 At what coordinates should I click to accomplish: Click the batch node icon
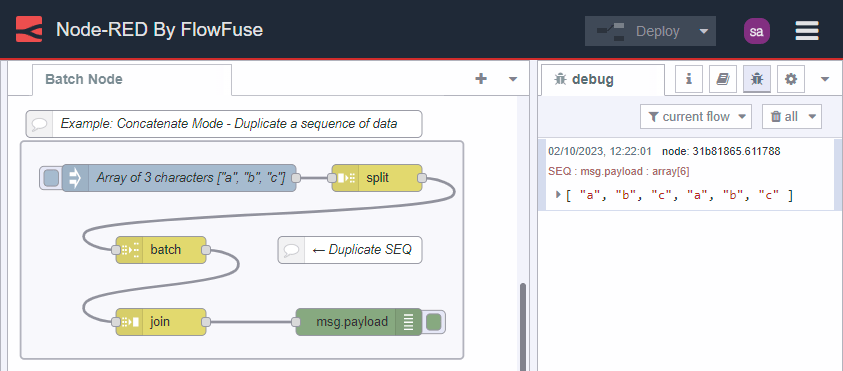[130, 250]
